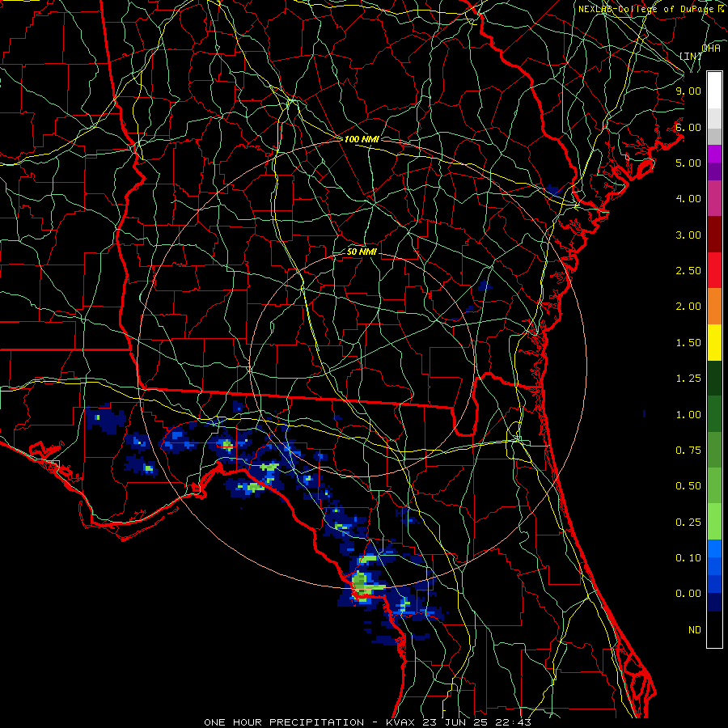Click the "1.00" legend value
Viewport: 728px width, 728px height.
688,415
